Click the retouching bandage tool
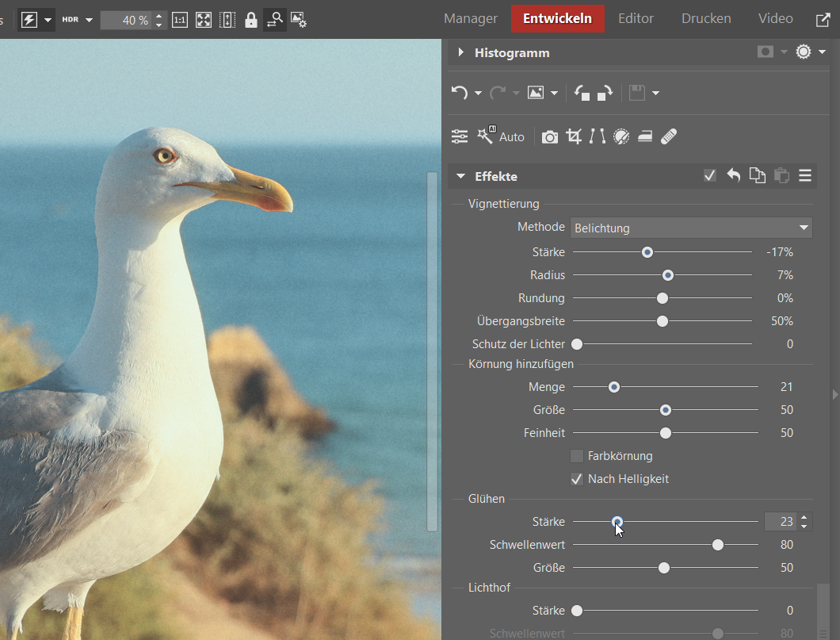Image resolution: width=840 pixels, height=640 pixels. point(668,137)
